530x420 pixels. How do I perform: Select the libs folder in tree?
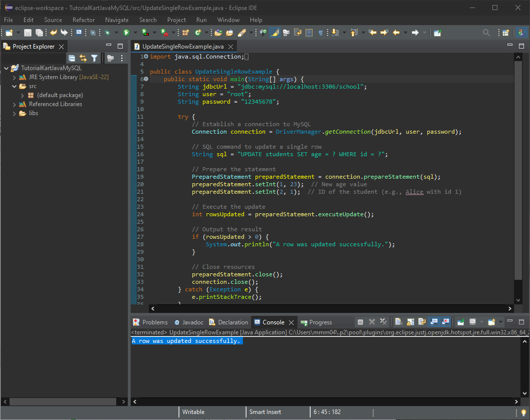tap(34, 114)
